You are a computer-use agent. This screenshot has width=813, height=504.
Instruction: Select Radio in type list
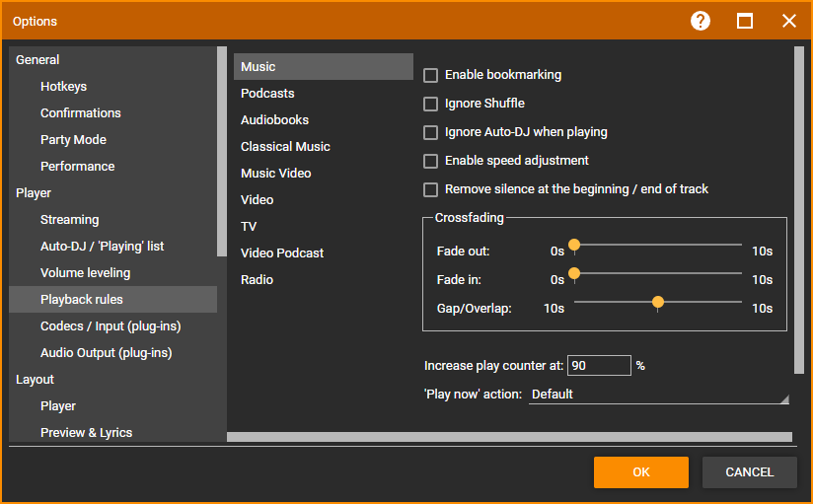pyautogui.click(x=323, y=279)
